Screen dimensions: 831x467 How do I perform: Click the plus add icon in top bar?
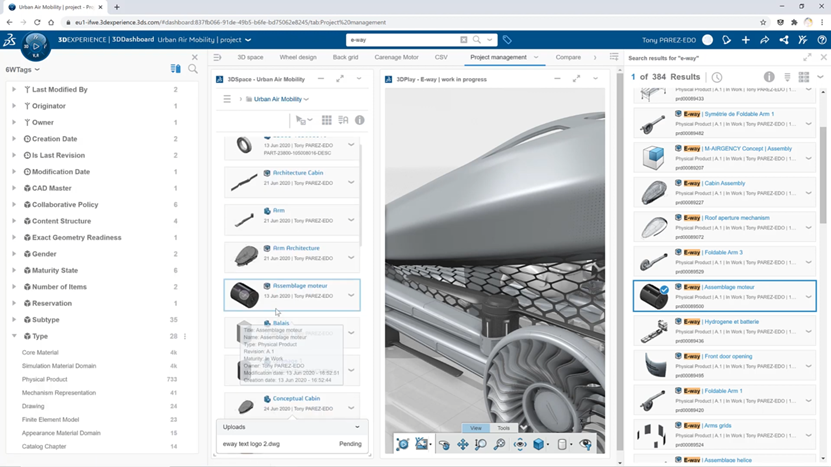(x=746, y=40)
